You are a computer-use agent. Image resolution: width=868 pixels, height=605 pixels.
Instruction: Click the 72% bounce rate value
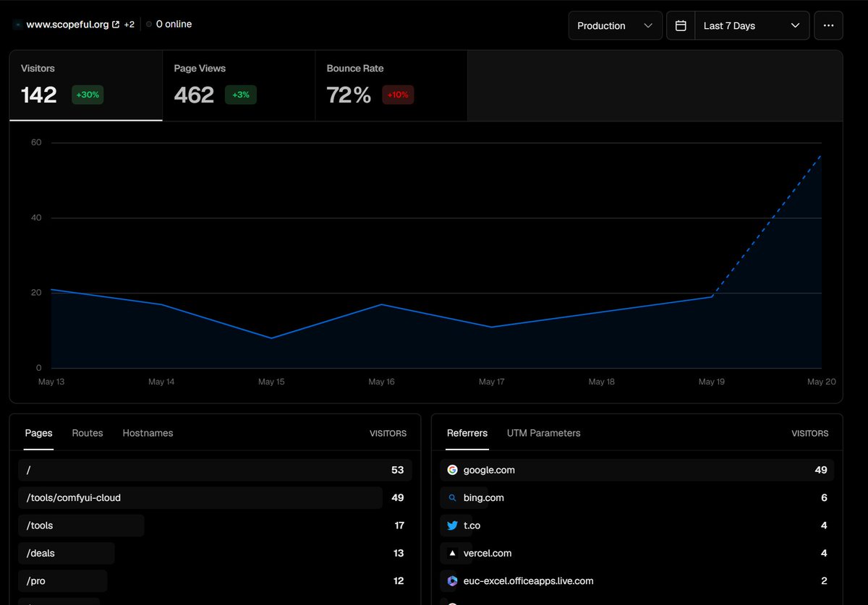click(x=349, y=95)
